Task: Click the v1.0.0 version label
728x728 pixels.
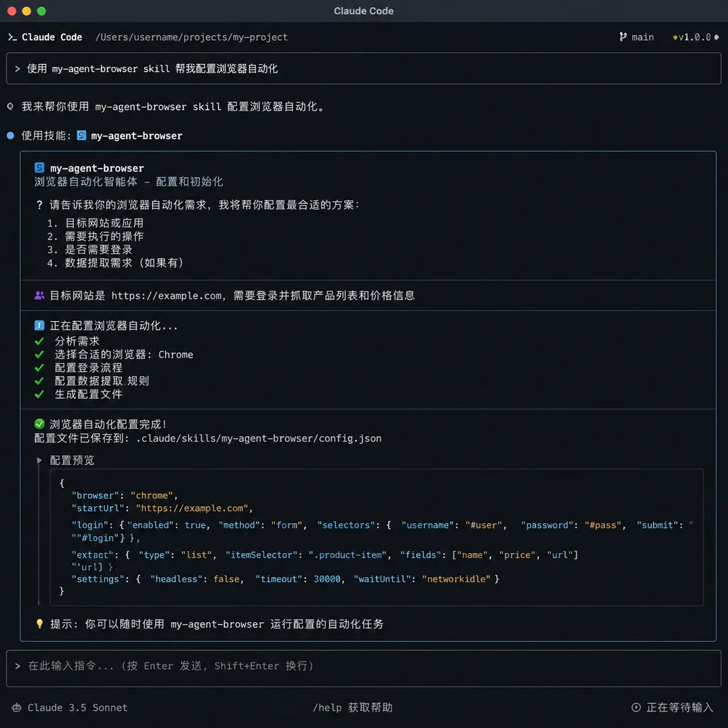Action: pyautogui.click(x=695, y=37)
